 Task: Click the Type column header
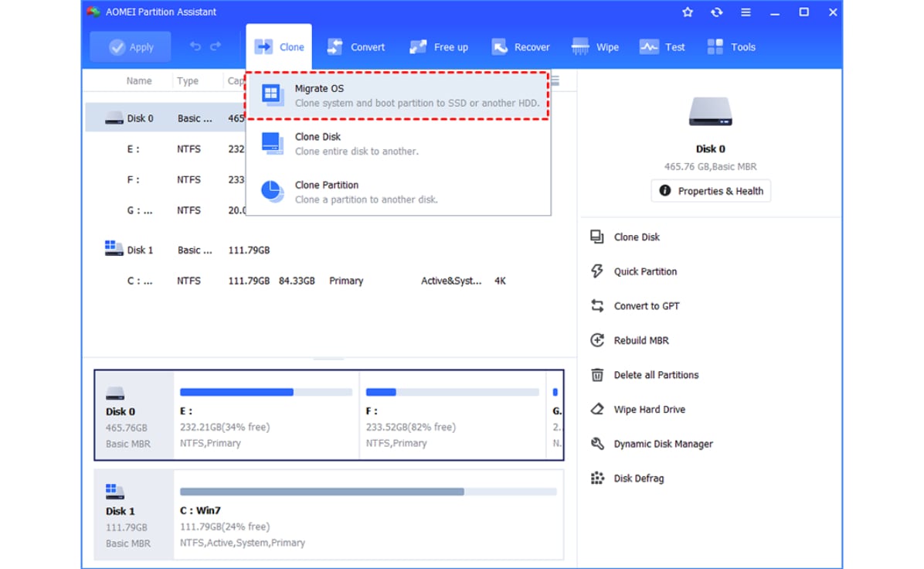[x=188, y=80]
